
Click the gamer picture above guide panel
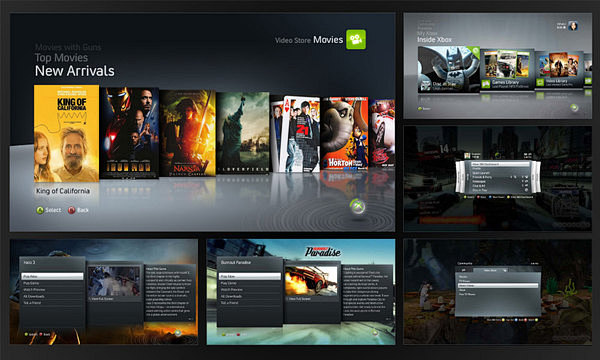(x=467, y=156)
